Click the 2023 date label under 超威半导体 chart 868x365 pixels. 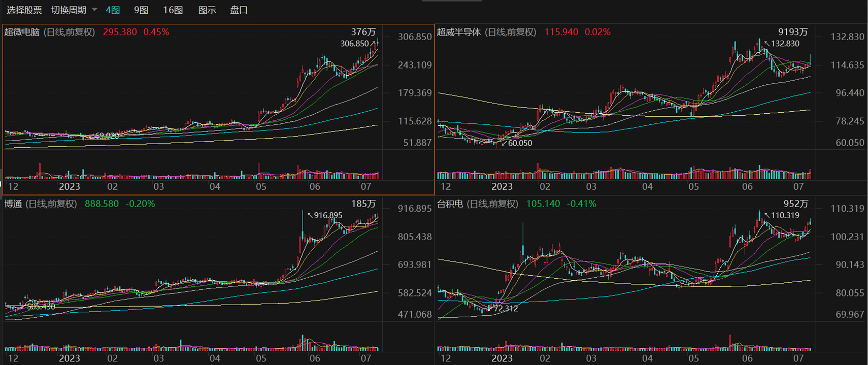pyautogui.click(x=502, y=186)
